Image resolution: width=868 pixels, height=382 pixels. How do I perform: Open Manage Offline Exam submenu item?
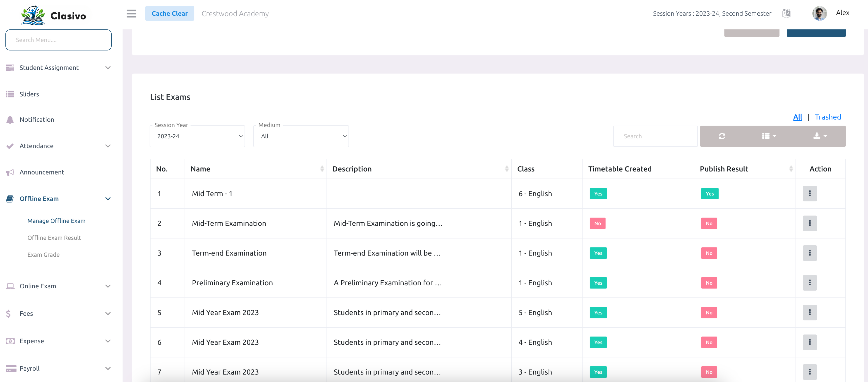(x=56, y=221)
